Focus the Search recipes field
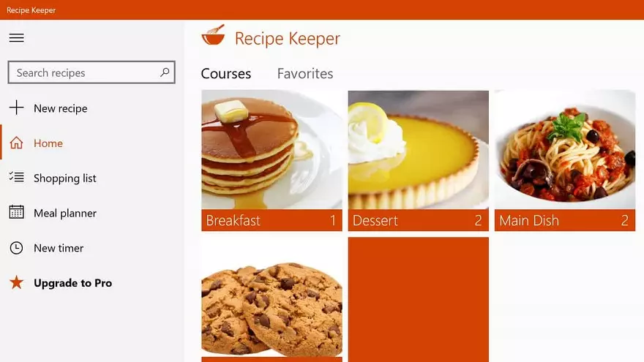The height and width of the screenshot is (362, 644). [x=91, y=72]
